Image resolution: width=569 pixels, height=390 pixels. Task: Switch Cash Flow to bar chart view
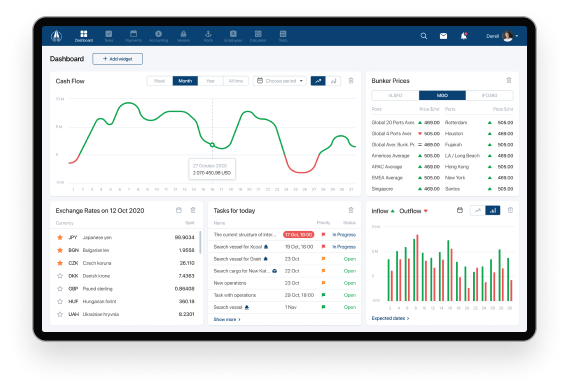pyautogui.click(x=333, y=81)
